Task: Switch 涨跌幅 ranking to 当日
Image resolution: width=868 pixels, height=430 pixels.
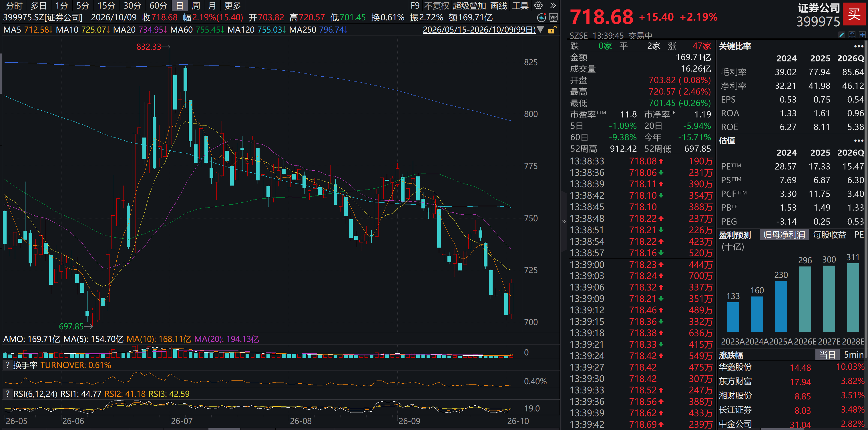Action: point(827,355)
